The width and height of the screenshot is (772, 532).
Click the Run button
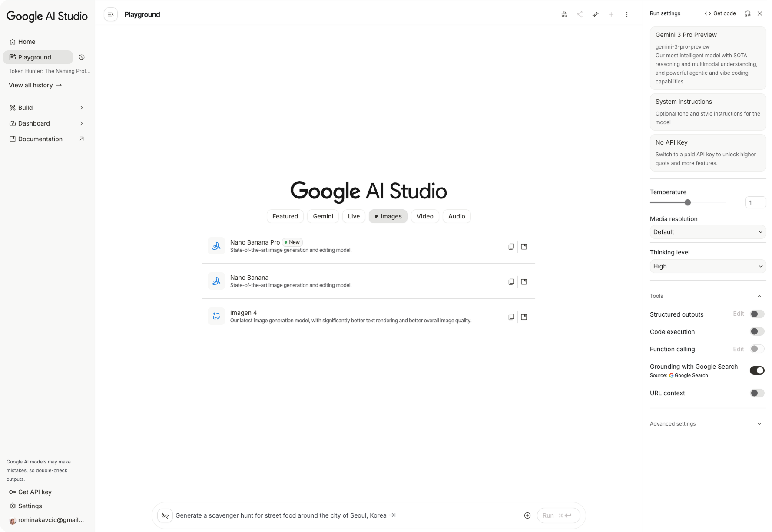pyautogui.click(x=558, y=515)
